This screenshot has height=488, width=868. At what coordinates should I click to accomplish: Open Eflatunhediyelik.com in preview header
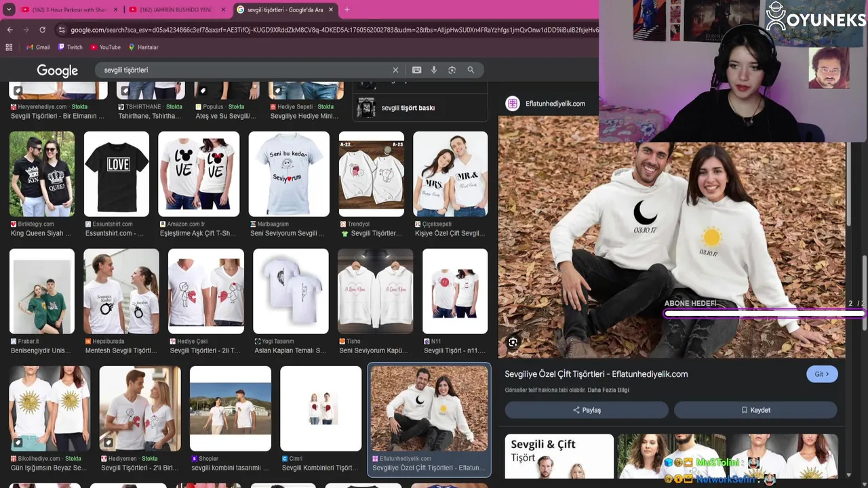555,104
